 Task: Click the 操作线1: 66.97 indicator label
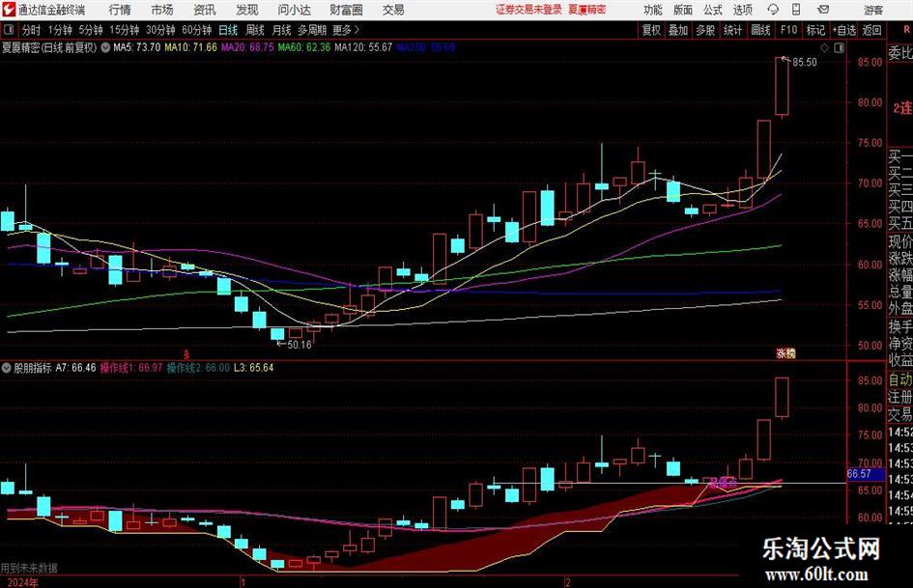131,368
